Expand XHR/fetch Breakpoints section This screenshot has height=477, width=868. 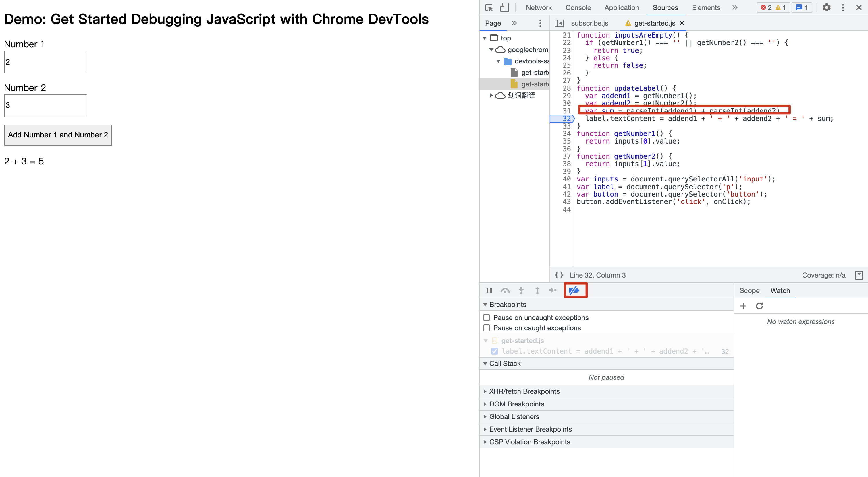524,391
